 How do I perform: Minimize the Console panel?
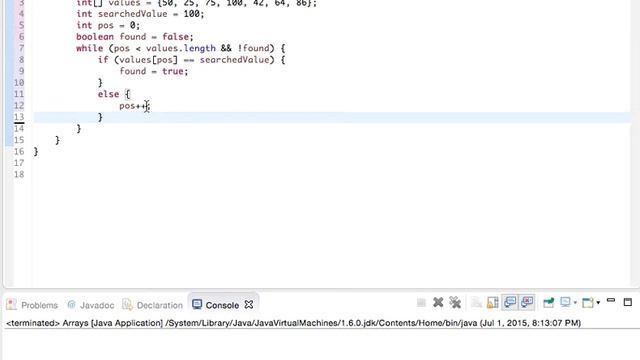click(x=611, y=300)
